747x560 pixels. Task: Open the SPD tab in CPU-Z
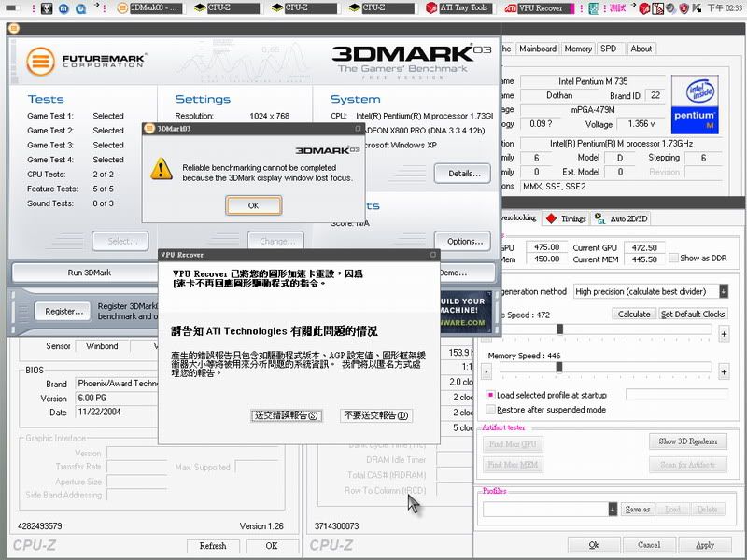coord(609,49)
